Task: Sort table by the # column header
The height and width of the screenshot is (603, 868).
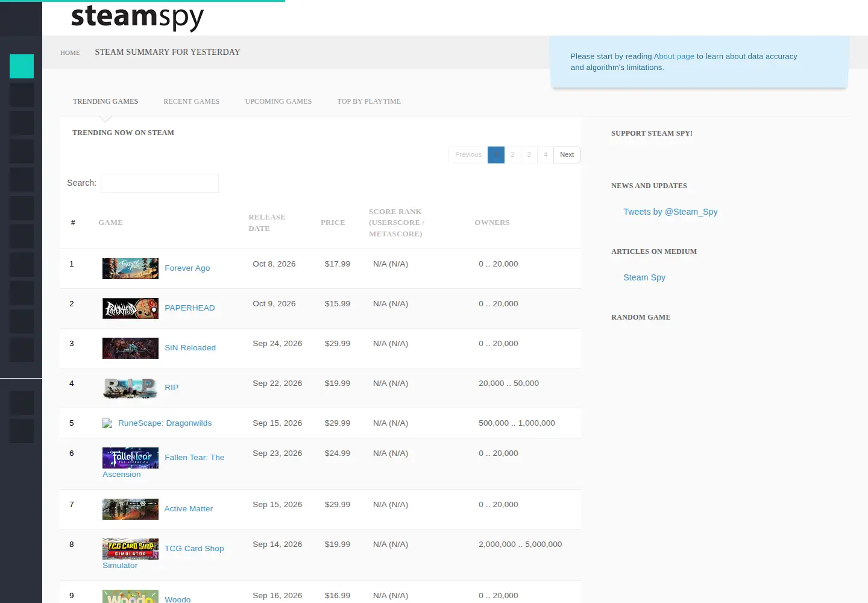Action: (x=73, y=223)
